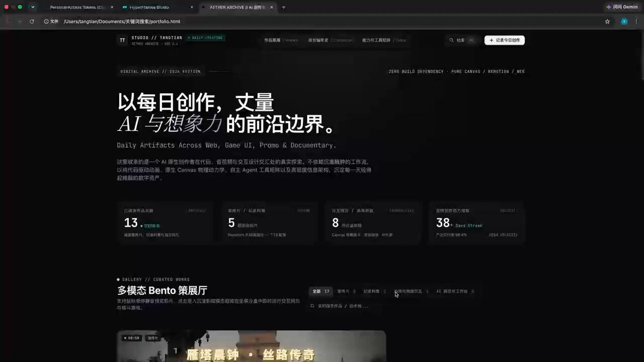
Task: Select the 全部 13 gallery filter
Action: (321, 291)
